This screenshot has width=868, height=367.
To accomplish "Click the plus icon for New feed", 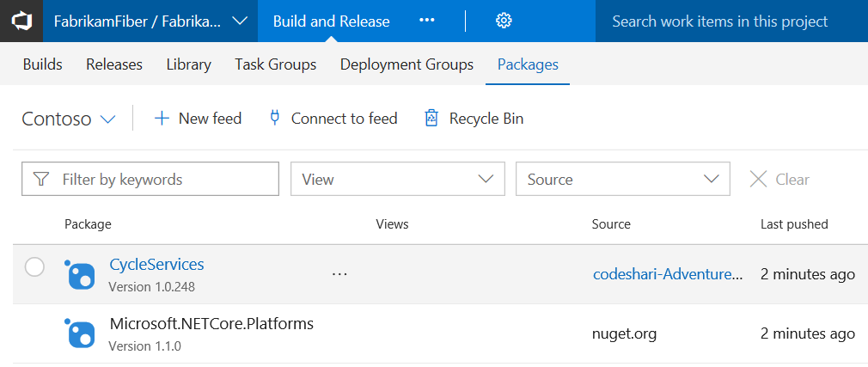I will (161, 119).
